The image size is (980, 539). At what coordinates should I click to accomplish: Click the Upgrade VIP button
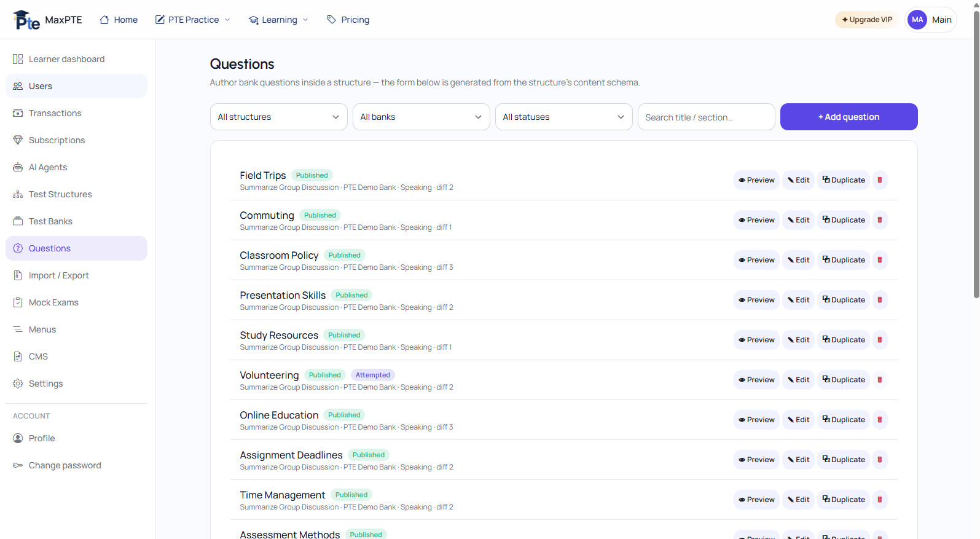(x=867, y=20)
